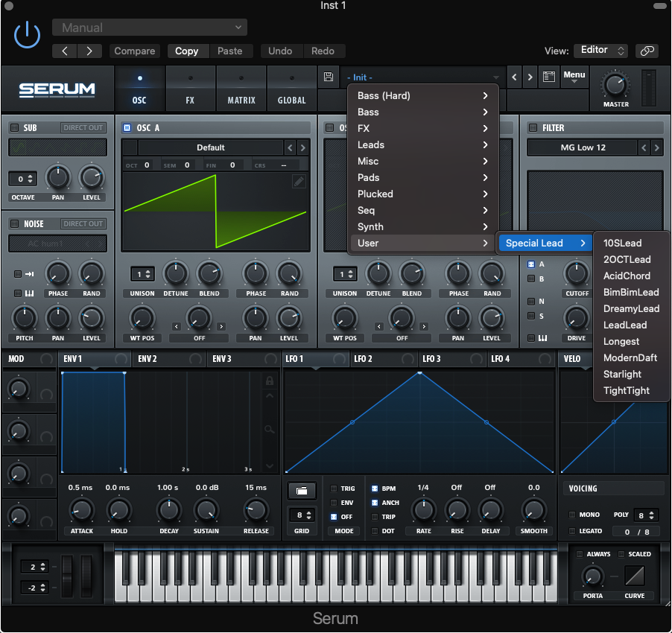Image resolution: width=672 pixels, height=633 pixels.
Task: Click the Compare button
Action: click(x=135, y=51)
